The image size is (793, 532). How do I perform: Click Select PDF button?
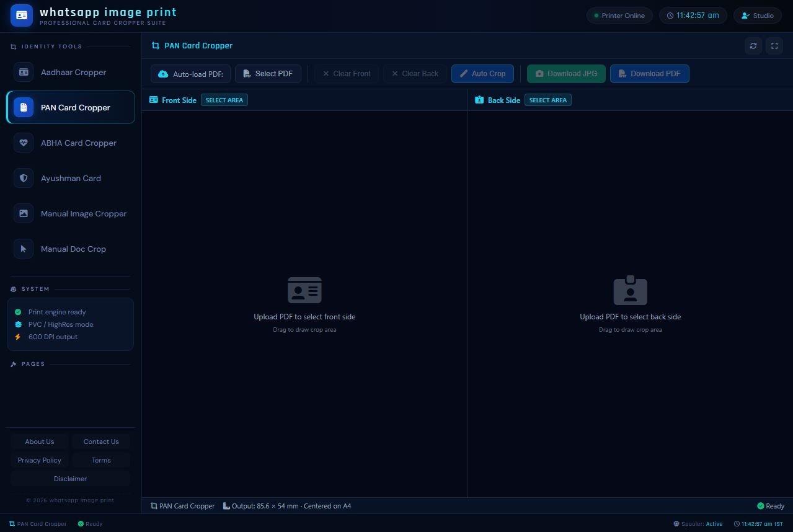(x=268, y=74)
